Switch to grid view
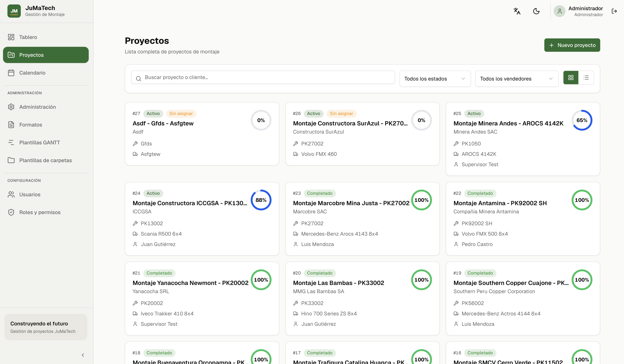This screenshot has width=624, height=364. pyautogui.click(x=571, y=78)
